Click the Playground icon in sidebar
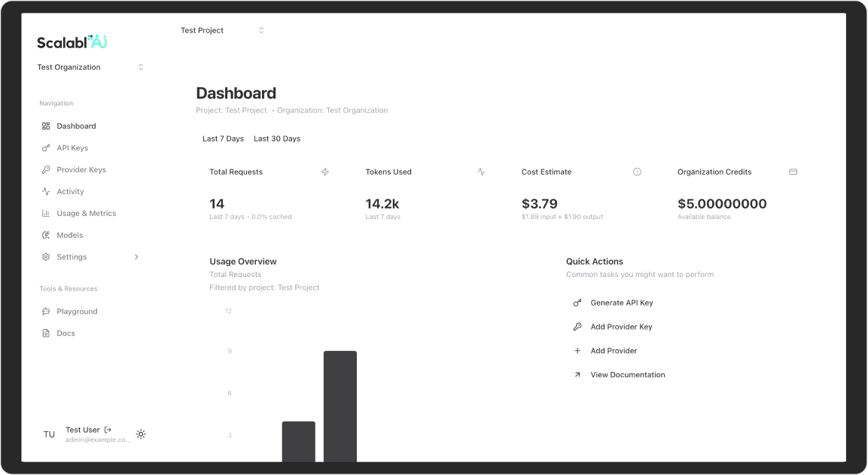The width and height of the screenshot is (868, 475). point(46,312)
